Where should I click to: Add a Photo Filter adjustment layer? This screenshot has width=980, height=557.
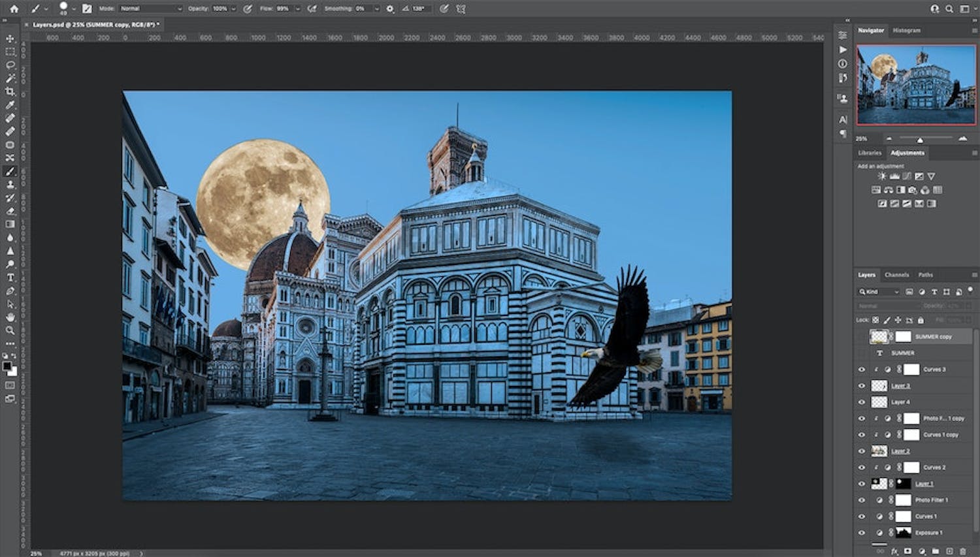pyautogui.click(x=912, y=191)
